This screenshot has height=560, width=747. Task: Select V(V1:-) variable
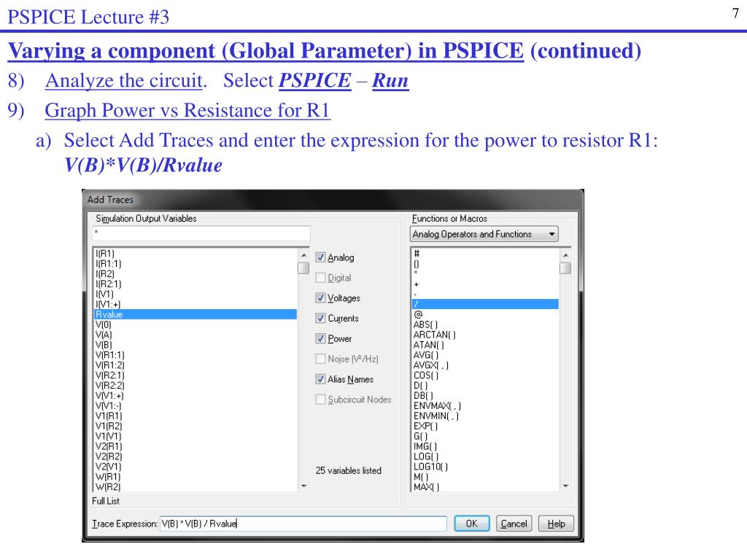point(109,405)
